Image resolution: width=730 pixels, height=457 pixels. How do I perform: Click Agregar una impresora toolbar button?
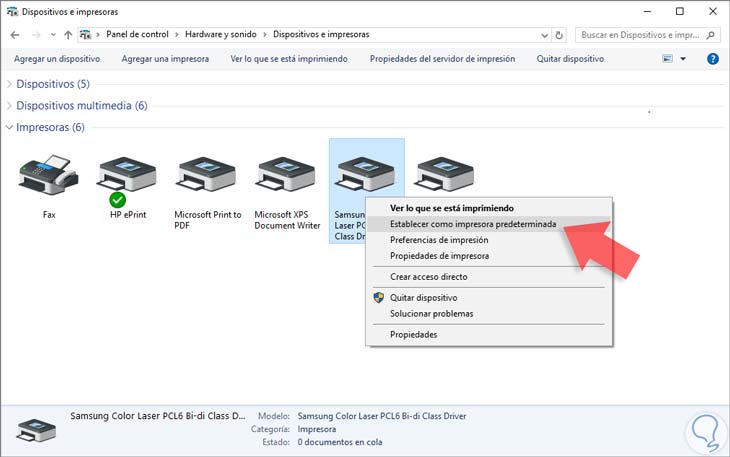[x=165, y=59]
